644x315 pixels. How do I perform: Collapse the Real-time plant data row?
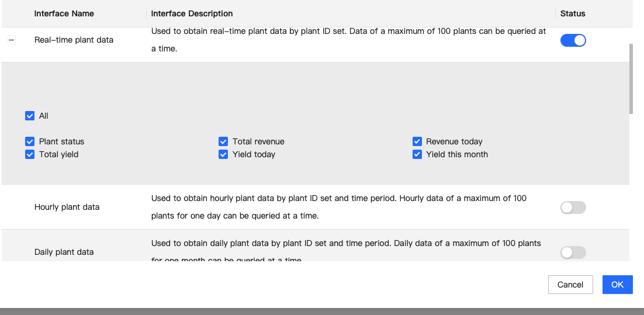(x=12, y=40)
